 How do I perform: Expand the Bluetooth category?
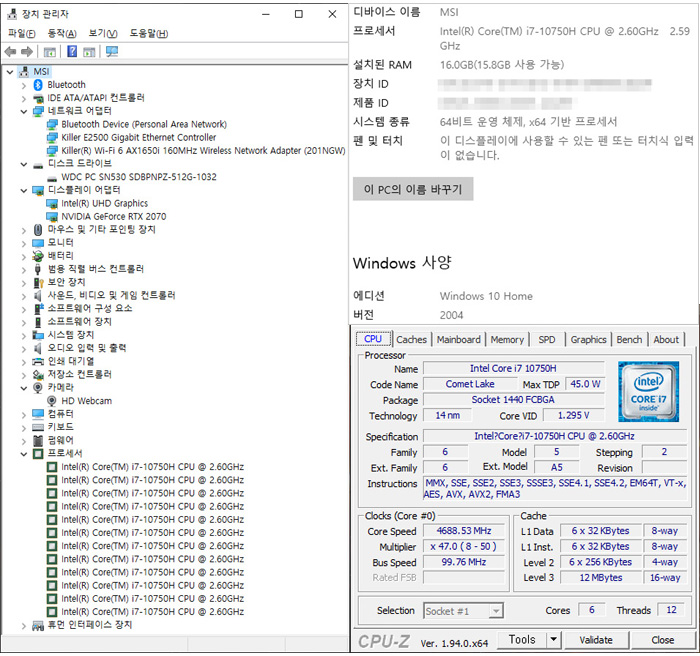point(24,85)
